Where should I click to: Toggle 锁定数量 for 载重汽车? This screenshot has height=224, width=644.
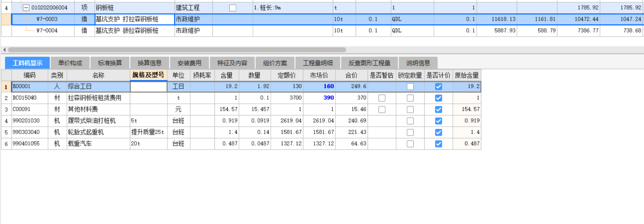click(x=410, y=144)
